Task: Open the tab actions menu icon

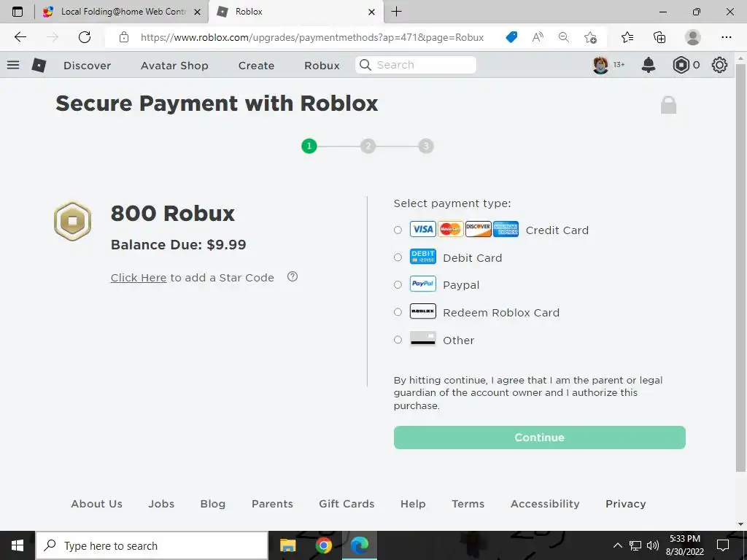Action: (x=18, y=12)
